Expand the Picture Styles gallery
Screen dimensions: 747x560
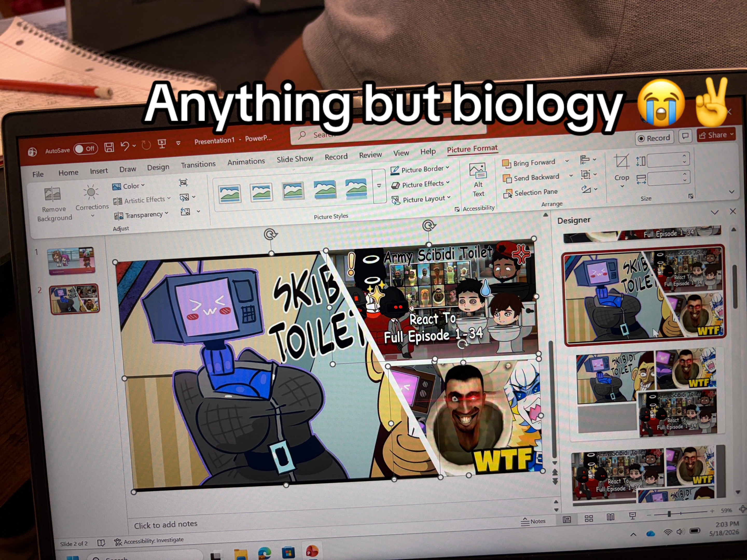379,186
